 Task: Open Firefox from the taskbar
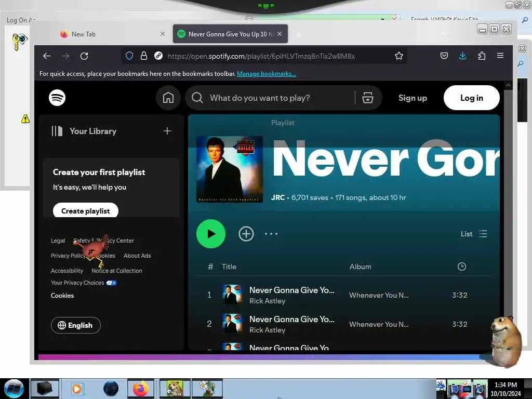(x=140, y=389)
